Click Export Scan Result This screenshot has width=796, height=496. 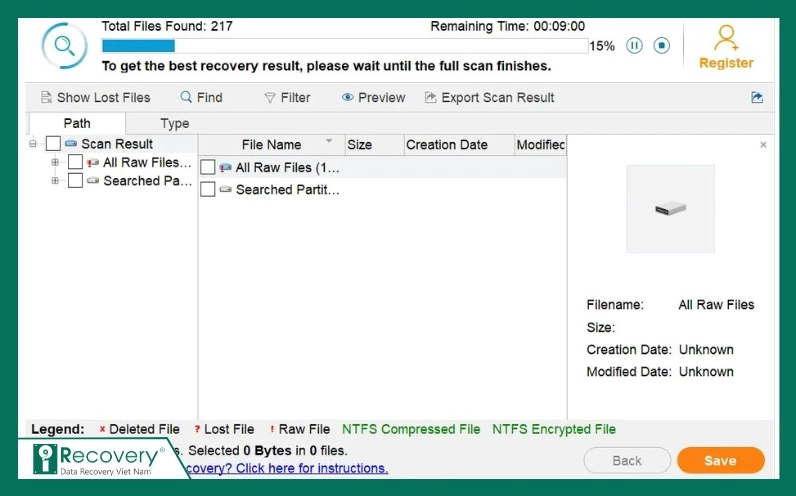click(489, 97)
